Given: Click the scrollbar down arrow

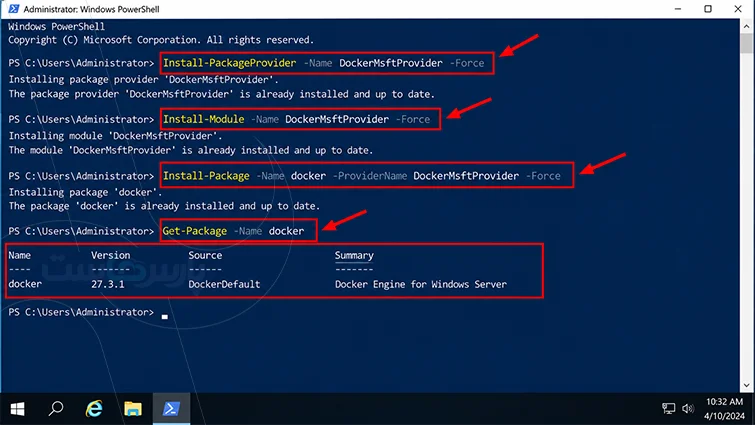Looking at the screenshot, I should 747,385.
